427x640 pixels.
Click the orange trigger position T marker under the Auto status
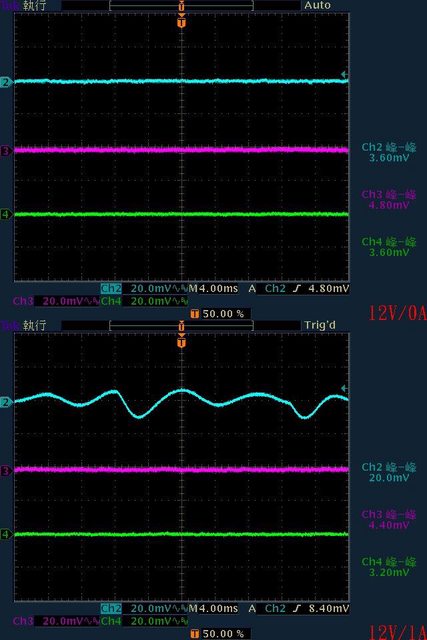click(x=182, y=20)
